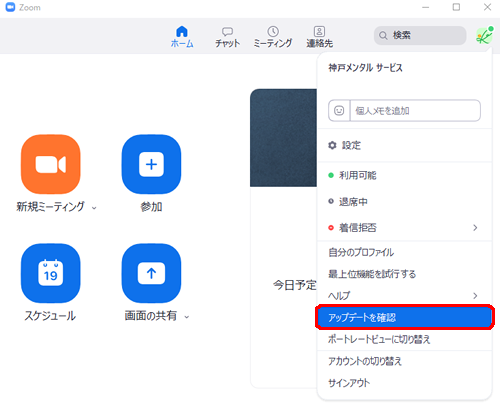The height and width of the screenshot is (407, 500).
Task: Click the Join plus icon
Action: pyautogui.click(x=151, y=164)
